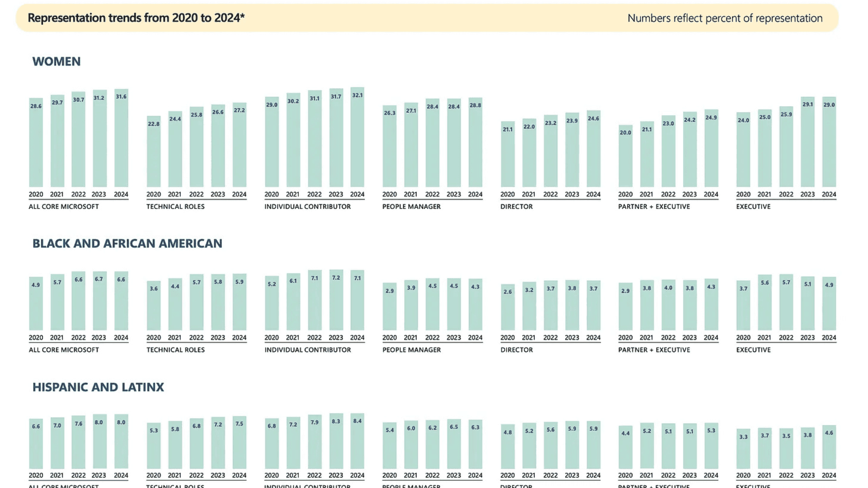The width and height of the screenshot is (868, 488).
Task: Click the 'Numbers reflect percent of representation' note
Action: click(x=725, y=19)
